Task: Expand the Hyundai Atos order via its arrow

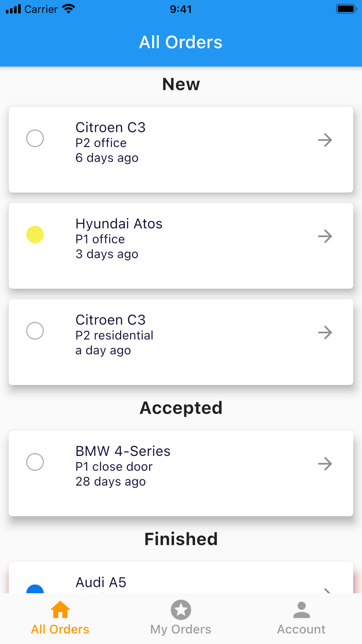Action: pos(325,236)
